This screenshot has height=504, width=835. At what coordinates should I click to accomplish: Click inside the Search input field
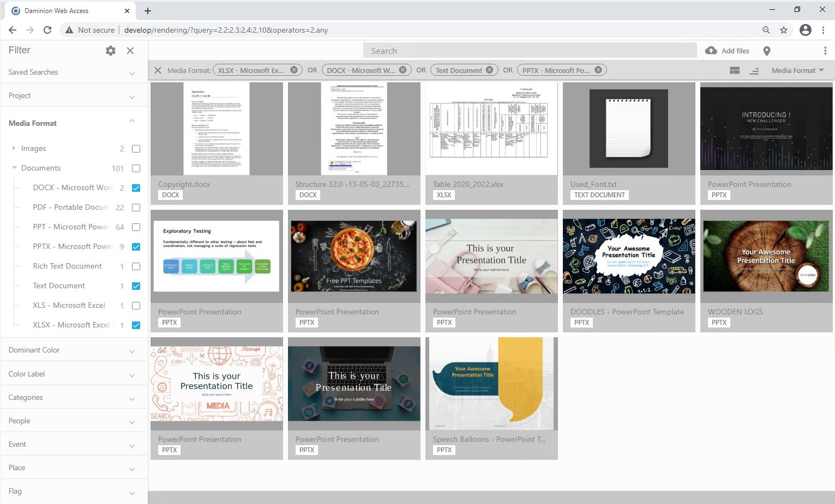click(x=529, y=50)
